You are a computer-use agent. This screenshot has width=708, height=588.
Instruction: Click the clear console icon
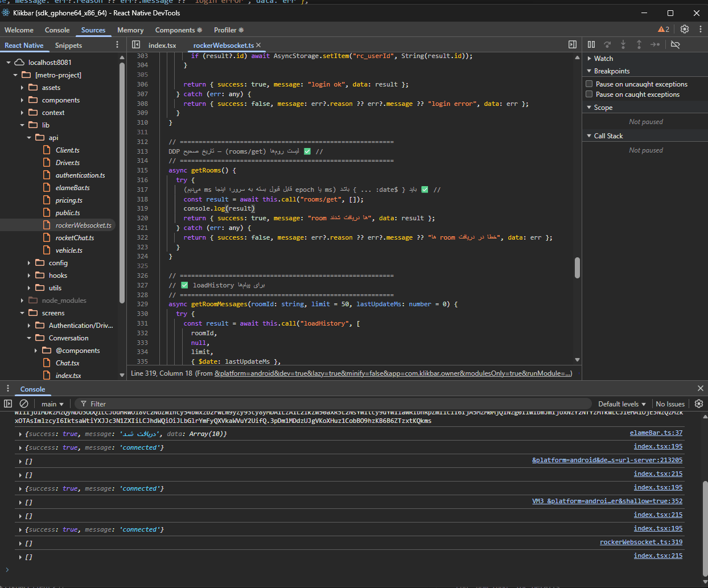tap(24, 404)
